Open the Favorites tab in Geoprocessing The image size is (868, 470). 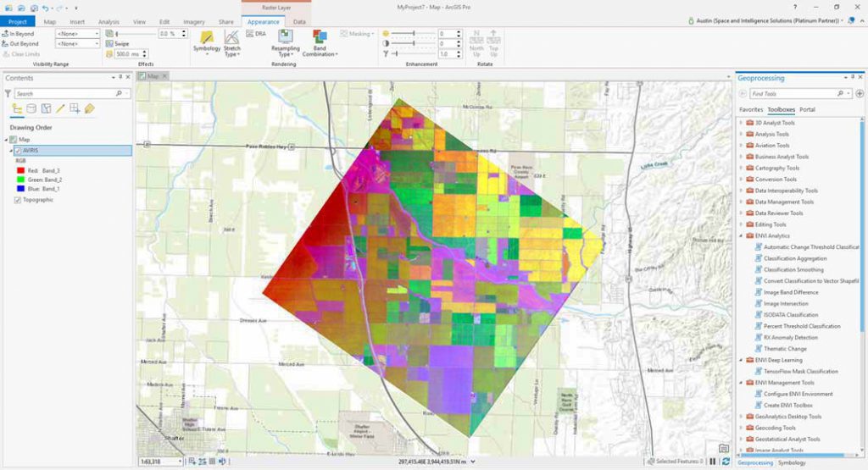point(751,109)
